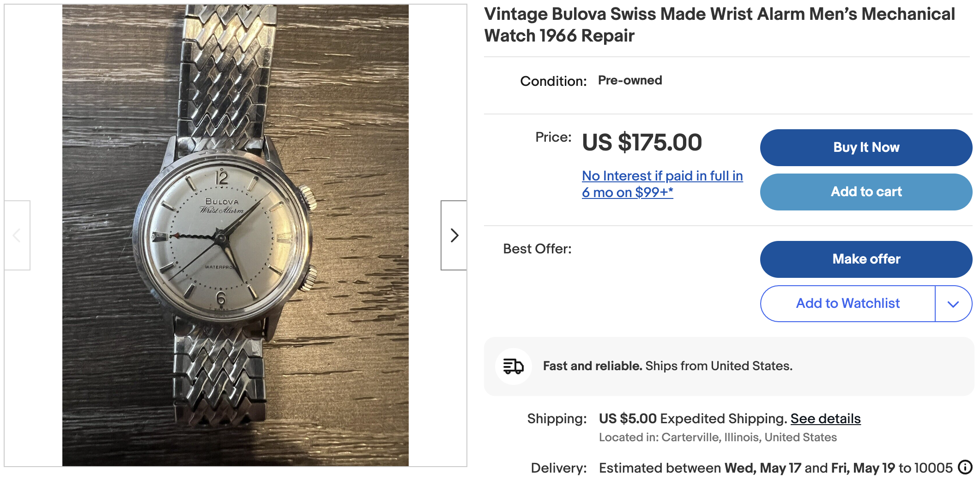The width and height of the screenshot is (980, 480).
Task: Expand the Watchlist dropdown arrow
Action: [x=953, y=304]
